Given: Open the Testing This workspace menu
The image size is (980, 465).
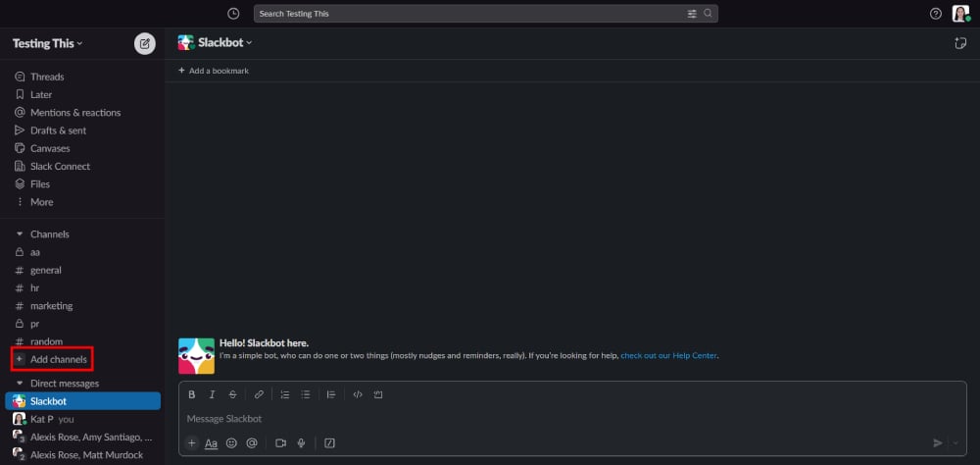Looking at the screenshot, I should tap(47, 43).
